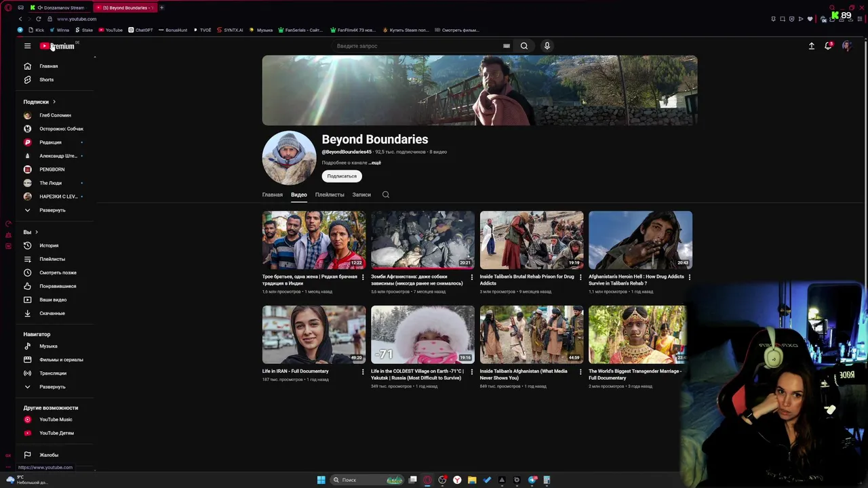Image resolution: width=868 pixels, height=488 pixels.
Task: Play Life in IRAN documentary thumbnail
Action: tap(314, 335)
